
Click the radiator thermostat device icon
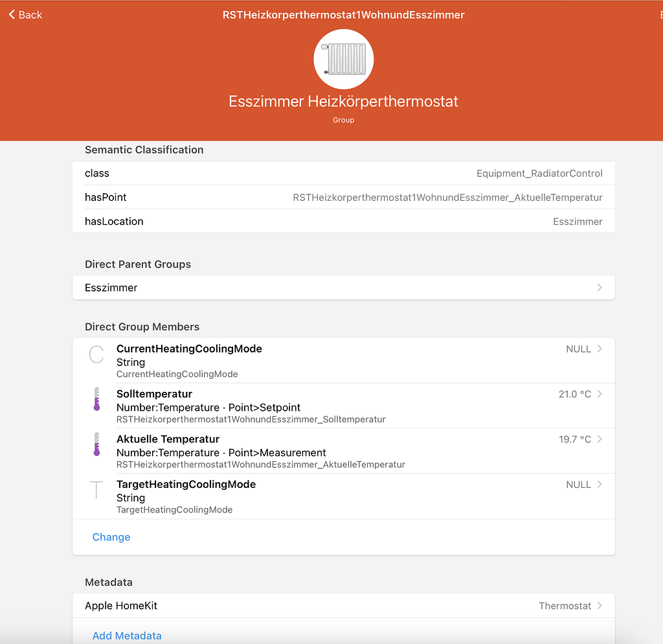pos(343,58)
